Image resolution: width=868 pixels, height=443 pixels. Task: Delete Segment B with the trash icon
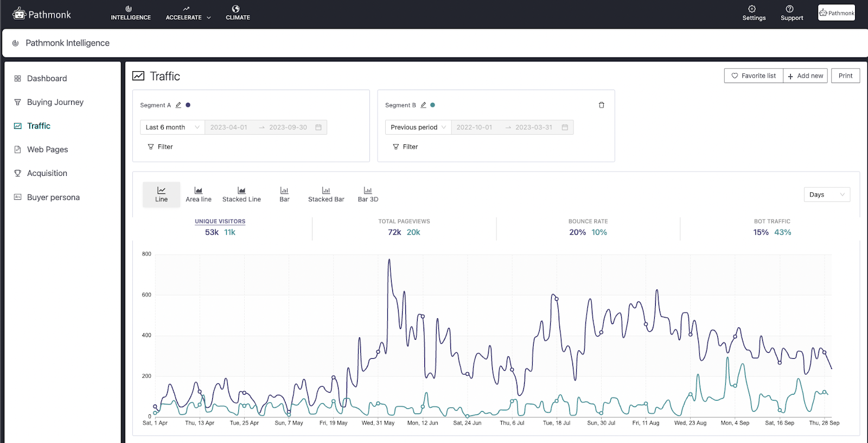pyautogui.click(x=601, y=105)
